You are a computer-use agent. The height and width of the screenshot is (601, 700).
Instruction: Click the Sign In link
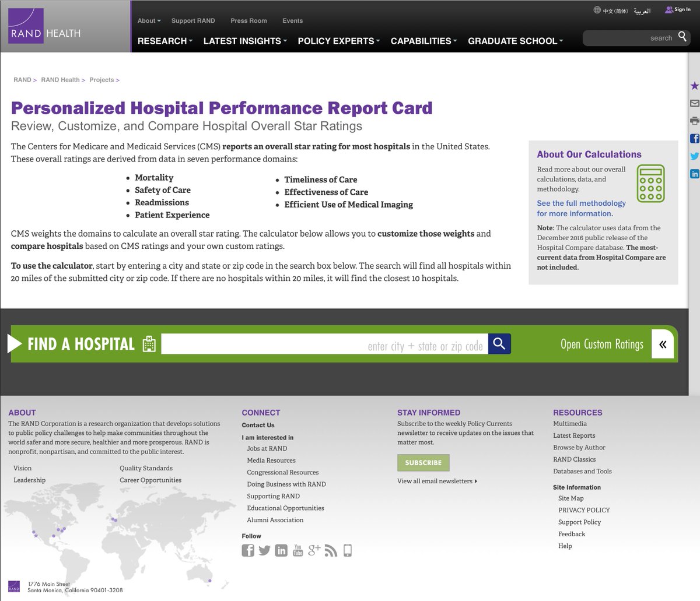click(x=682, y=10)
